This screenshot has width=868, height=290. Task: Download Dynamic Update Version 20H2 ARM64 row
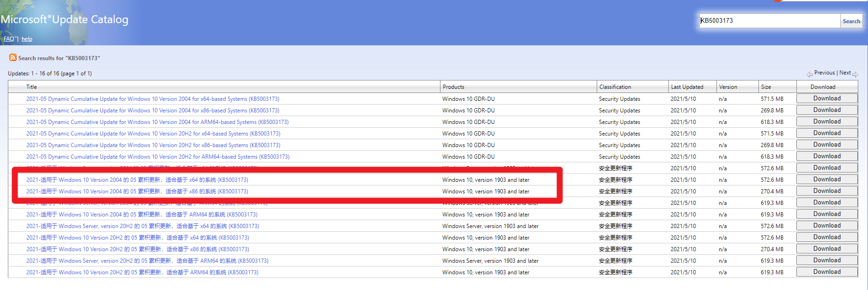click(827, 156)
